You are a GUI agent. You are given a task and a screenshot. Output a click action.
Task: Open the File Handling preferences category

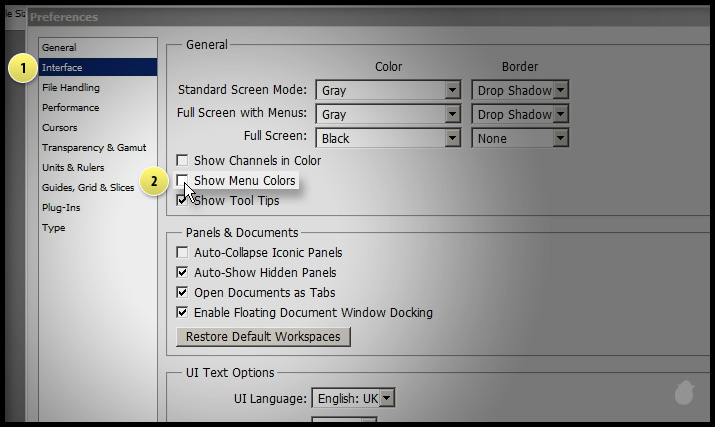[71, 88]
